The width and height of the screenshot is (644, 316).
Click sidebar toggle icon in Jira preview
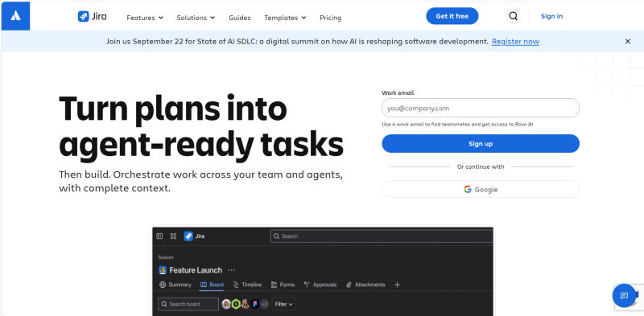[x=159, y=236]
